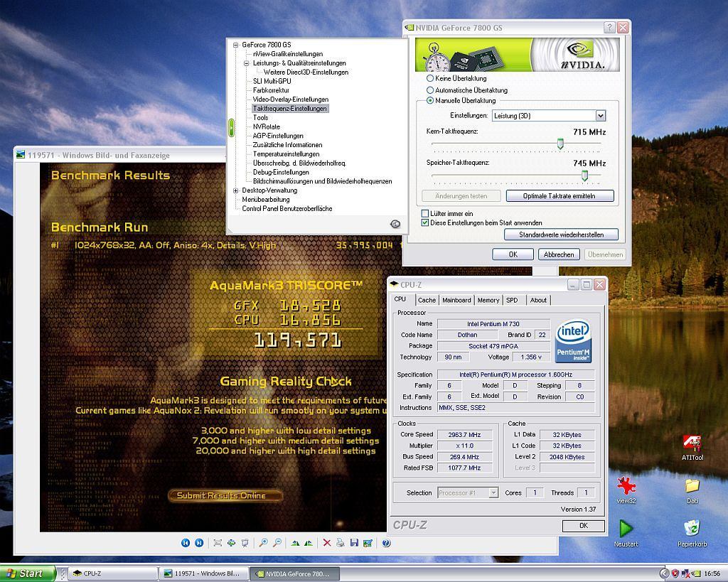
Task: Switch to the About tab in CPU-Z
Action: pyautogui.click(x=538, y=301)
